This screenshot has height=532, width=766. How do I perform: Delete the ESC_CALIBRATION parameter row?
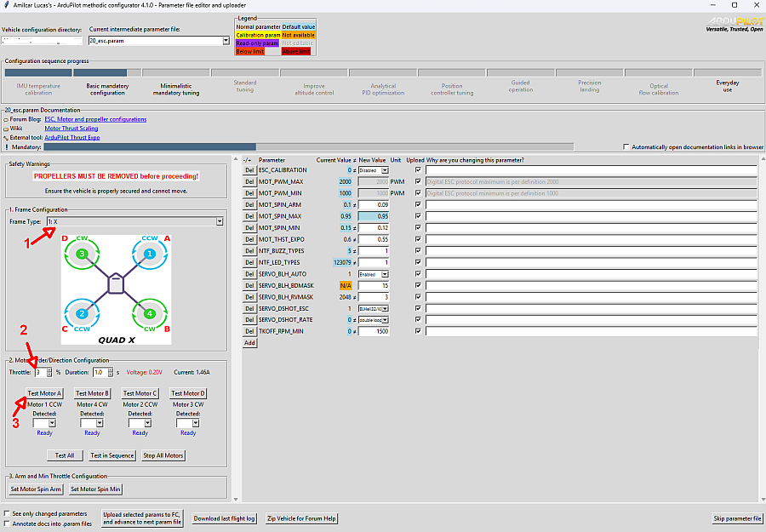[249, 170]
